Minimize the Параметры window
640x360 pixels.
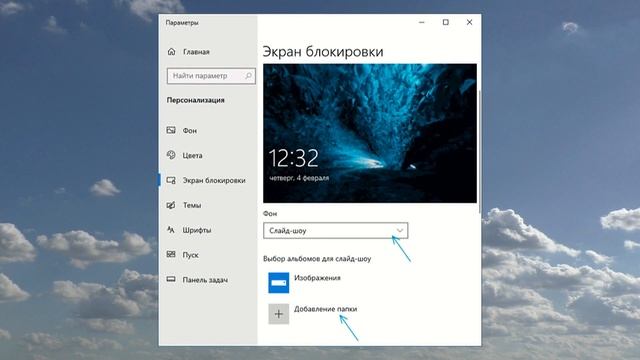422,22
